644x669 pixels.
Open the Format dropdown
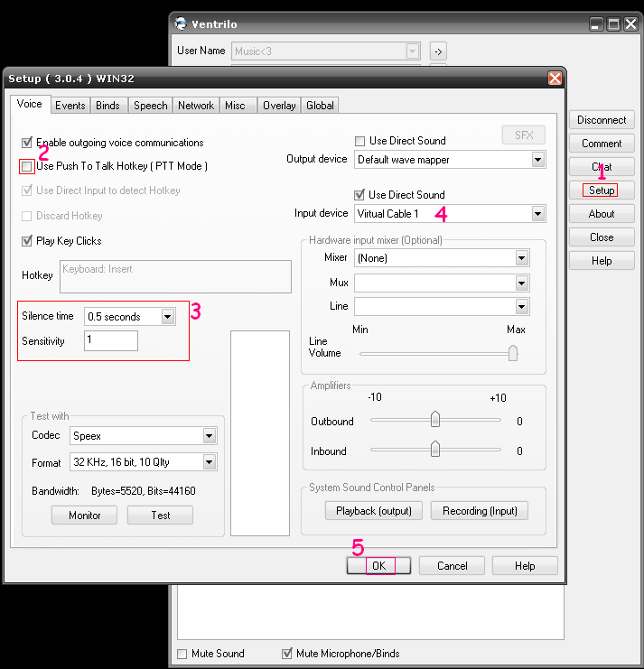click(210, 461)
